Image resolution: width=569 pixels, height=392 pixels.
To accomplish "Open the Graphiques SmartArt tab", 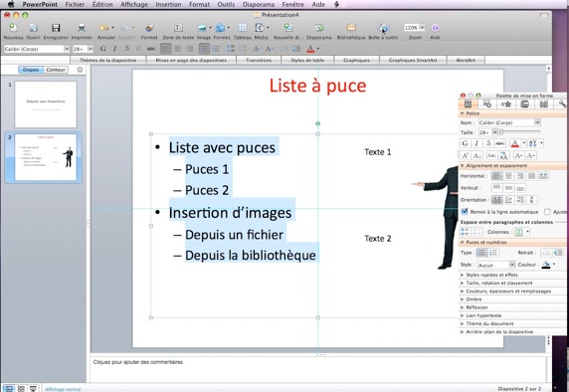I will tap(413, 61).
